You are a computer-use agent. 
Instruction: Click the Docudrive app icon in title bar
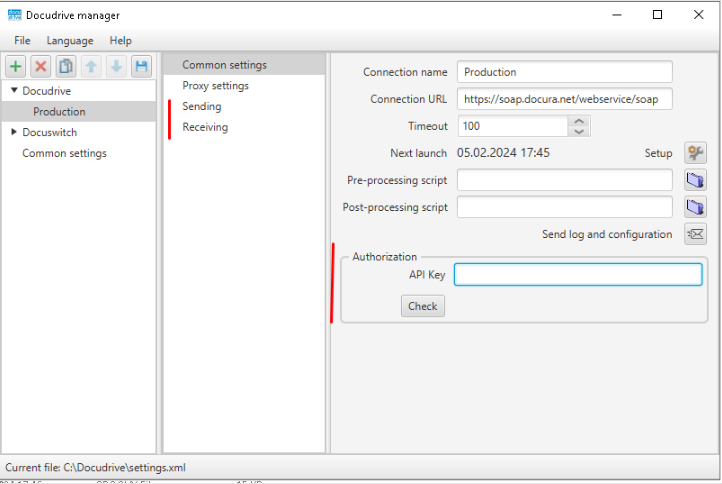point(15,15)
